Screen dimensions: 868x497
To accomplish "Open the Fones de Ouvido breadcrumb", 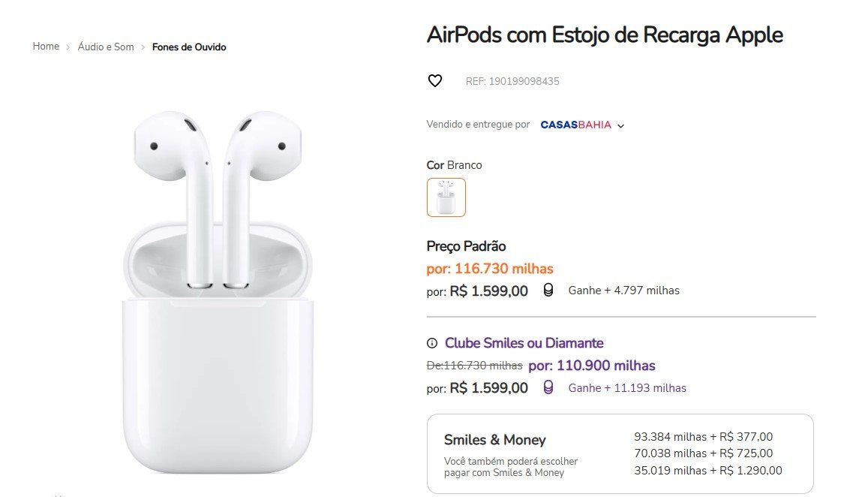I will coord(189,47).
